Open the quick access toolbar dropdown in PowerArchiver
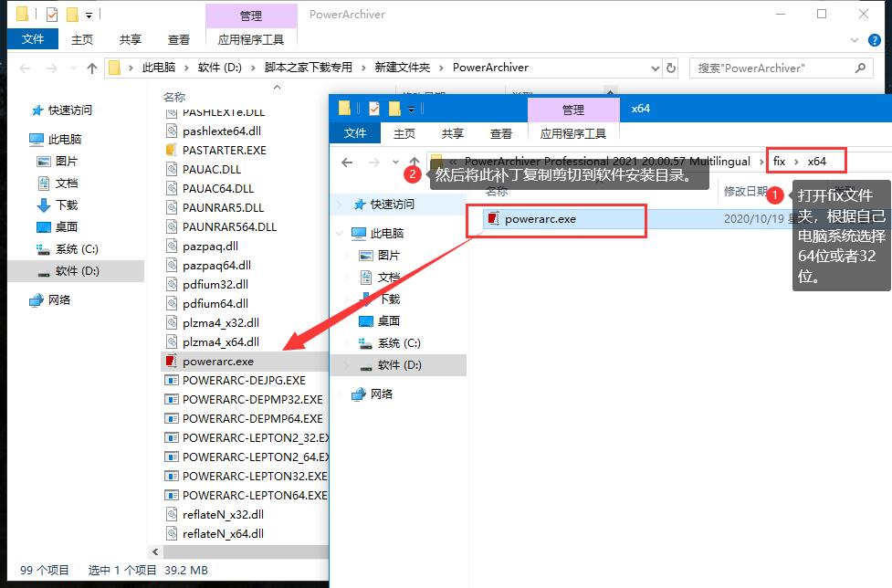 [x=89, y=15]
